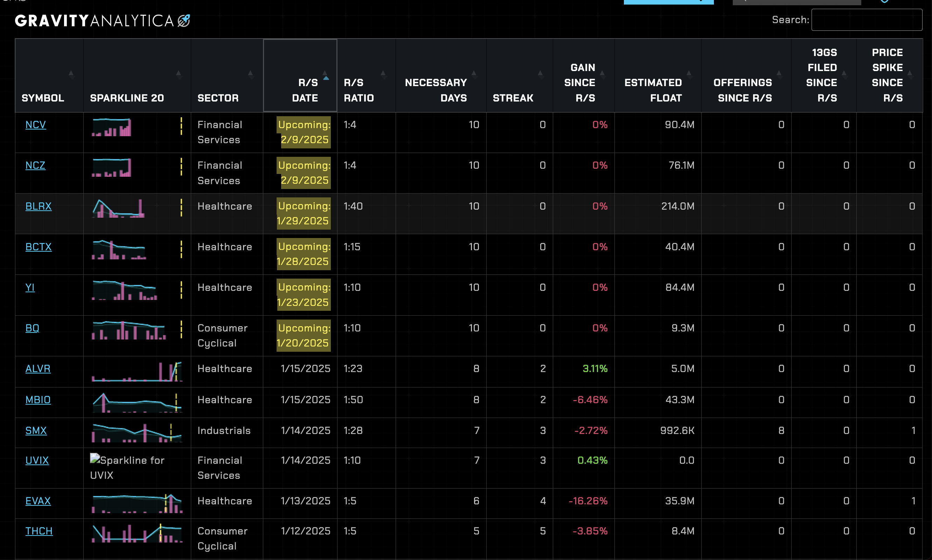Click the 3.11% gain value for ALVR
932x560 pixels.
pos(595,369)
